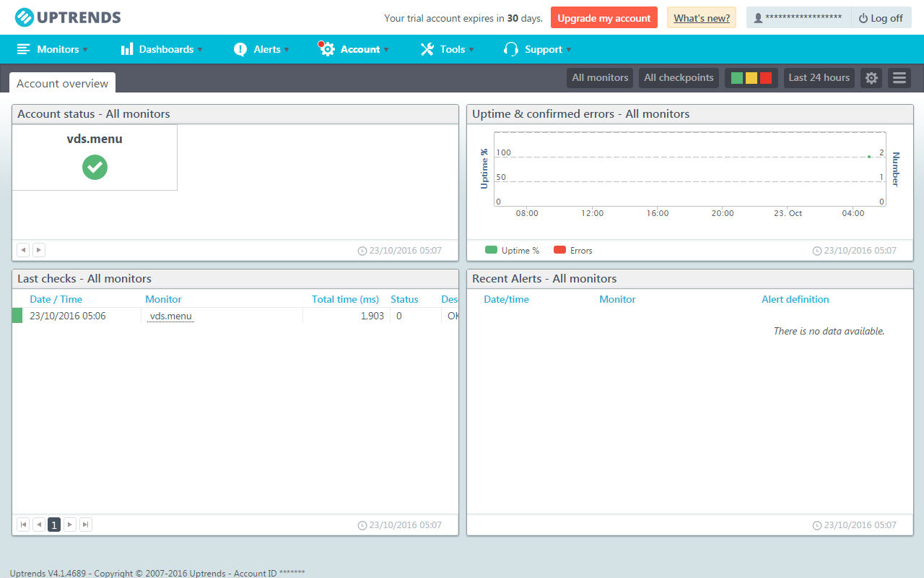This screenshot has width=924, height=578.
Task: Open the Alerts menu
Action: coord(261,49)
